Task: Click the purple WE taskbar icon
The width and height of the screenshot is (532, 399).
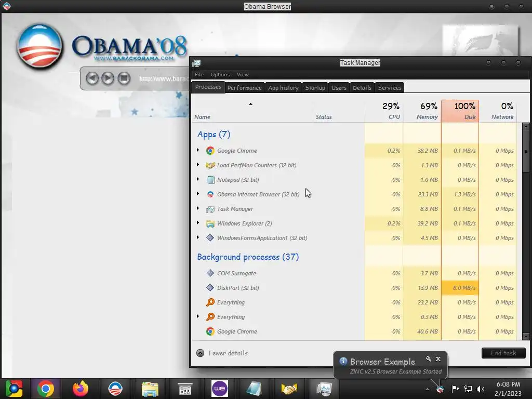Action: tap(220, 389)
